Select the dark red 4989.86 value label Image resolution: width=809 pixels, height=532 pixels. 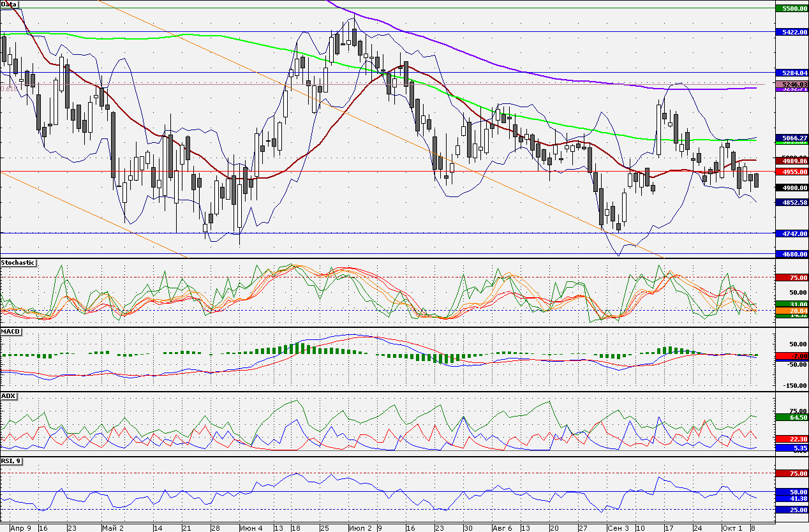791,162
